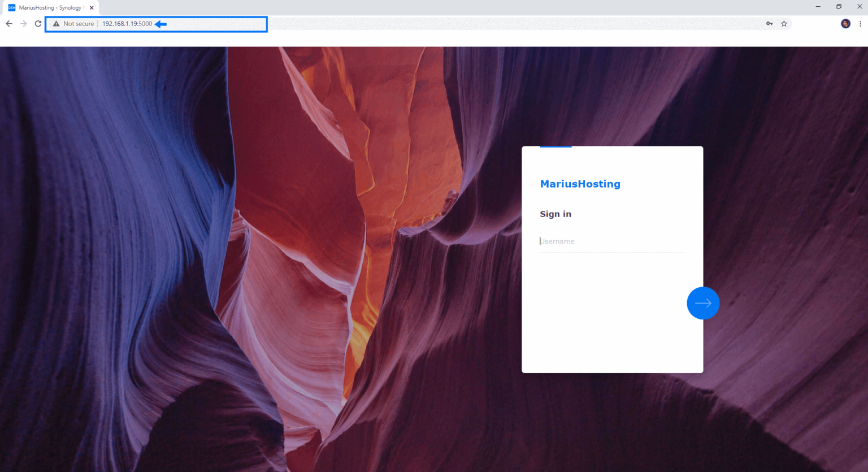The image size is (868, 472).
Task: Minimize the browser window
Action: pyautogui.click(x=818, y=7)
